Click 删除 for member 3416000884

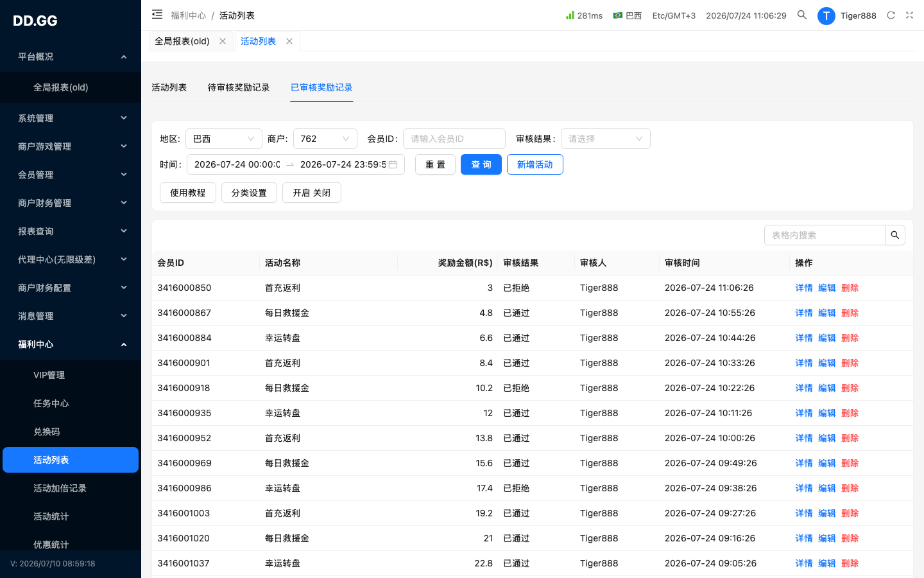[x=850, y=338]
